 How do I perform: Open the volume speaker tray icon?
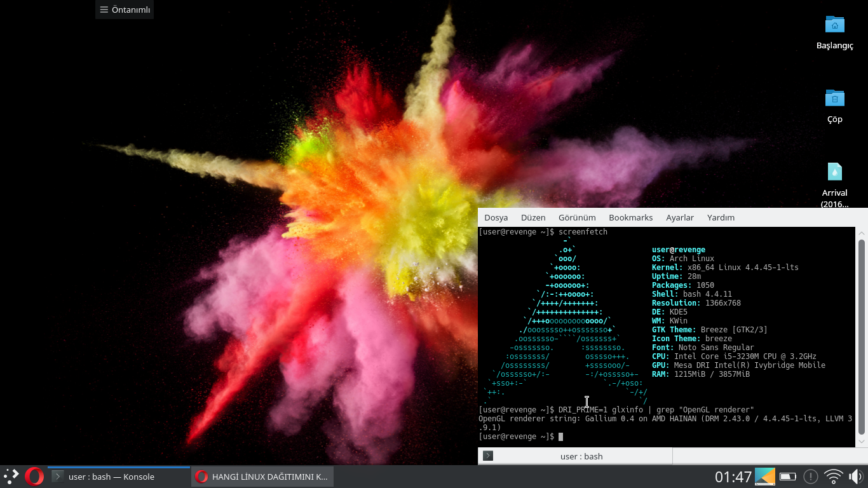[x=856, y=477]
